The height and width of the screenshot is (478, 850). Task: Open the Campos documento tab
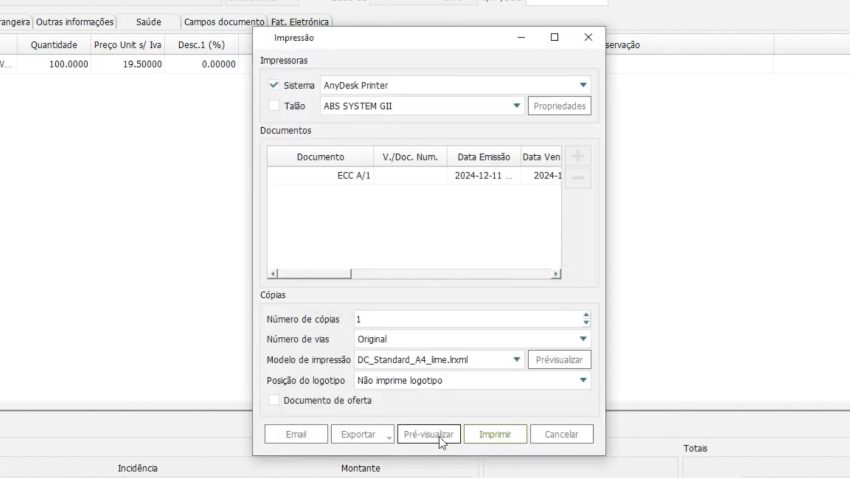[x=224, y=21]
